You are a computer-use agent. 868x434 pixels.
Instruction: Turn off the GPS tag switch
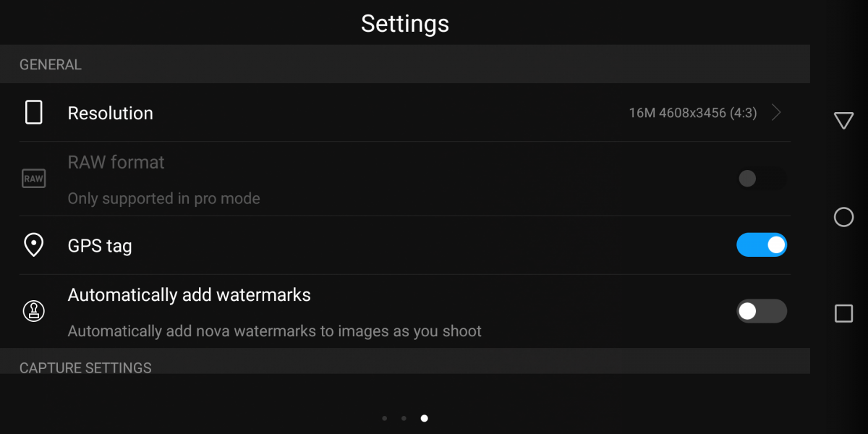click(761, 245)
